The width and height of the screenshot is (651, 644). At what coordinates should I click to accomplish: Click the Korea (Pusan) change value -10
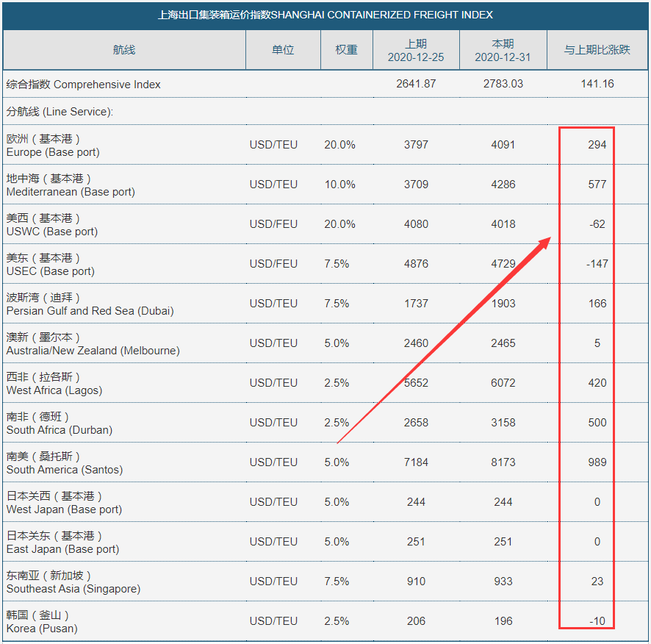tap(597, 621)
